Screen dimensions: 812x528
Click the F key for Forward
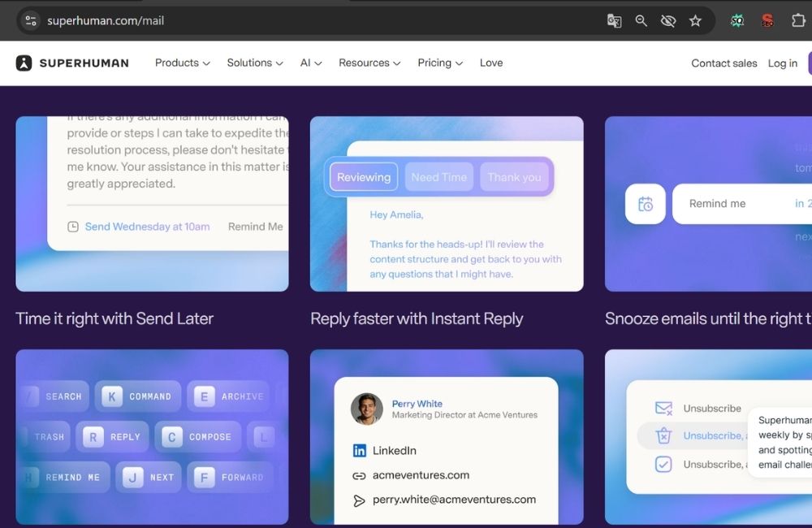[x=204, y=477]
